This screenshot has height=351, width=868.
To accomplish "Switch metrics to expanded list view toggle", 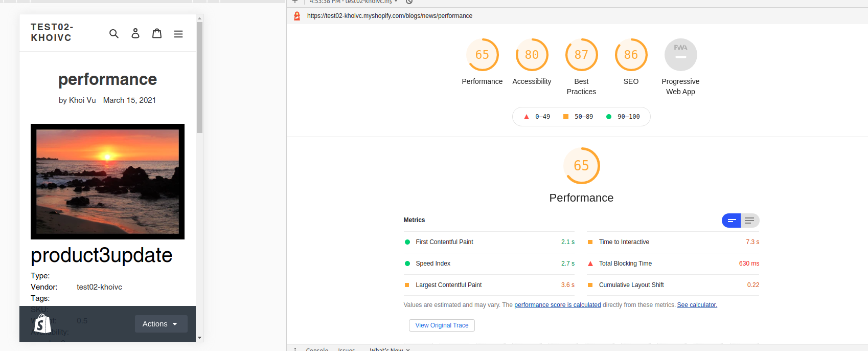I will click(750, 221).
